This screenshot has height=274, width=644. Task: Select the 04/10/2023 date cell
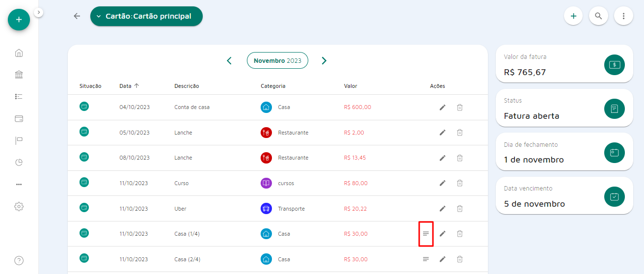click(134, 107)
